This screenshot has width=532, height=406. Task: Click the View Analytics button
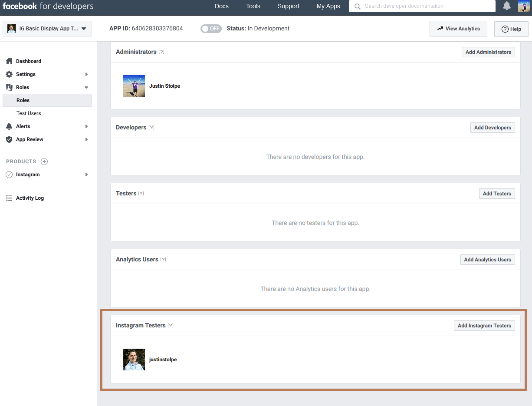(x=458, y=29)
